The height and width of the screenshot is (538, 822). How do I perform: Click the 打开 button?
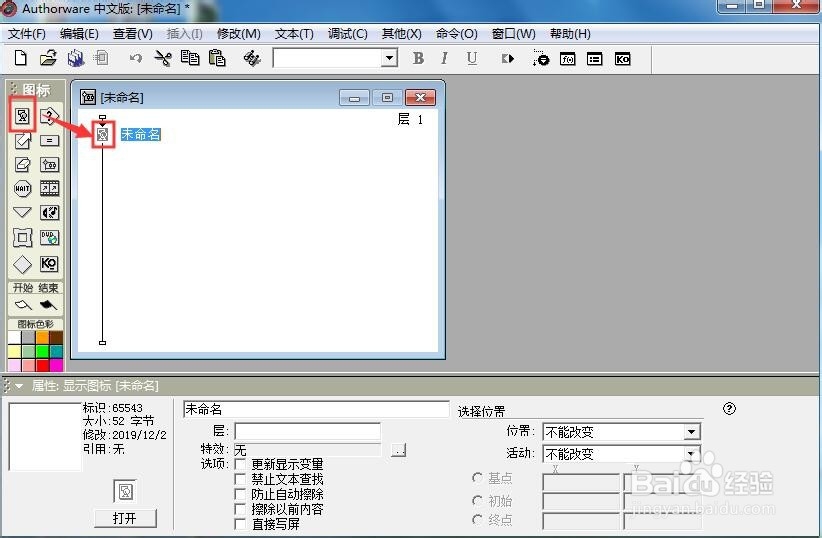click(125, 518)
